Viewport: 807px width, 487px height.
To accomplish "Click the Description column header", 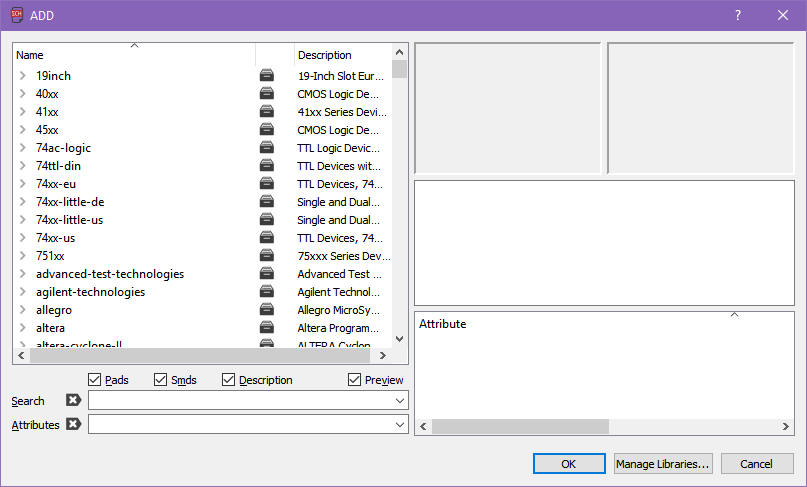I will (x=340, y=55).
